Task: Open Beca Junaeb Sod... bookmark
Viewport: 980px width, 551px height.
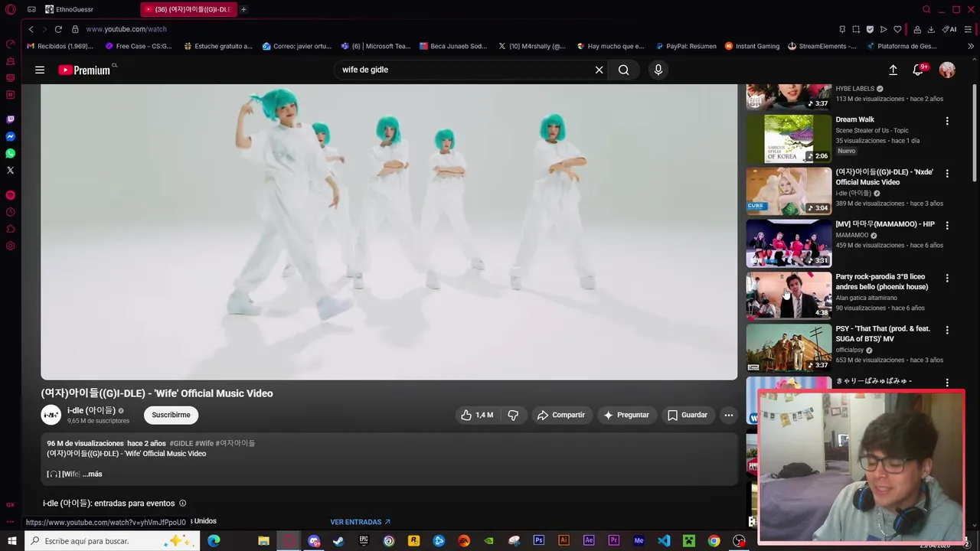Action: click(452, 46)
